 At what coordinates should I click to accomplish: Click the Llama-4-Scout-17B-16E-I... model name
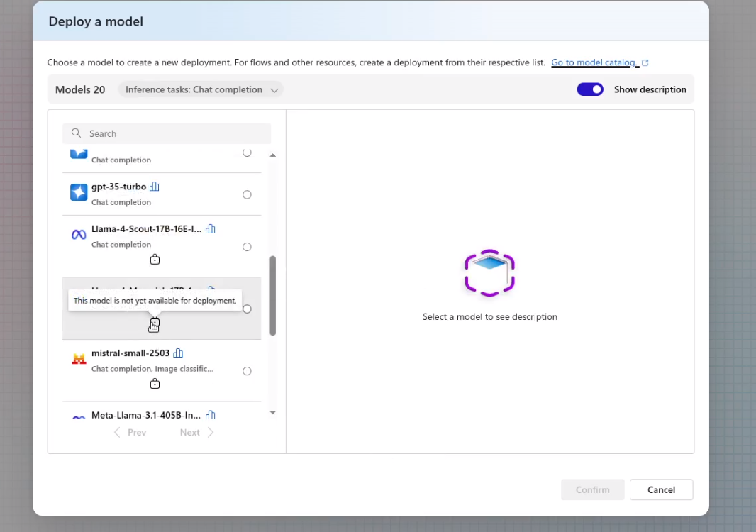click(147, 228)
